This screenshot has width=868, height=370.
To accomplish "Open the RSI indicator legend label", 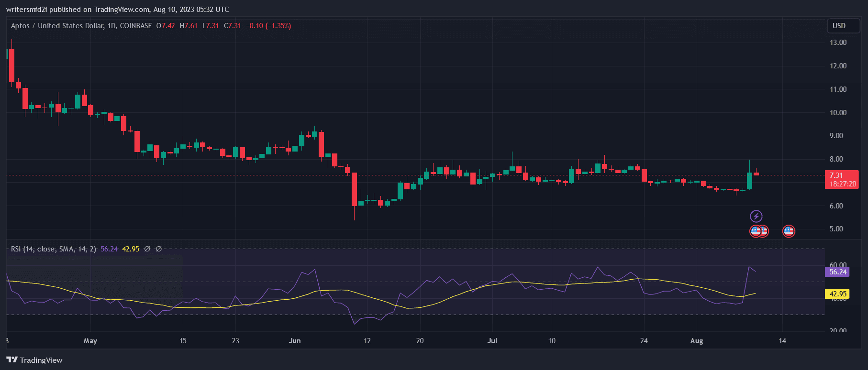I will coord(53,249).
